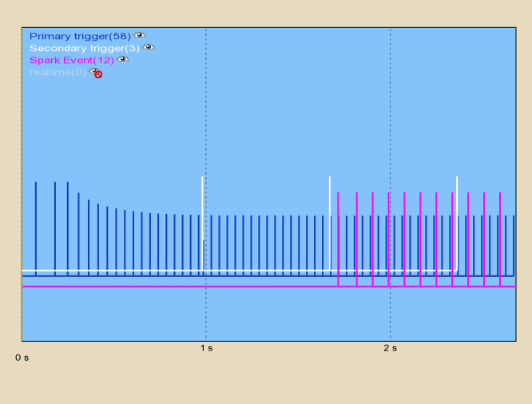Viewport: 532px width, 404px height.
Task: Click the middle white Secondary trigger spike
Action: [x=330, y=208]
